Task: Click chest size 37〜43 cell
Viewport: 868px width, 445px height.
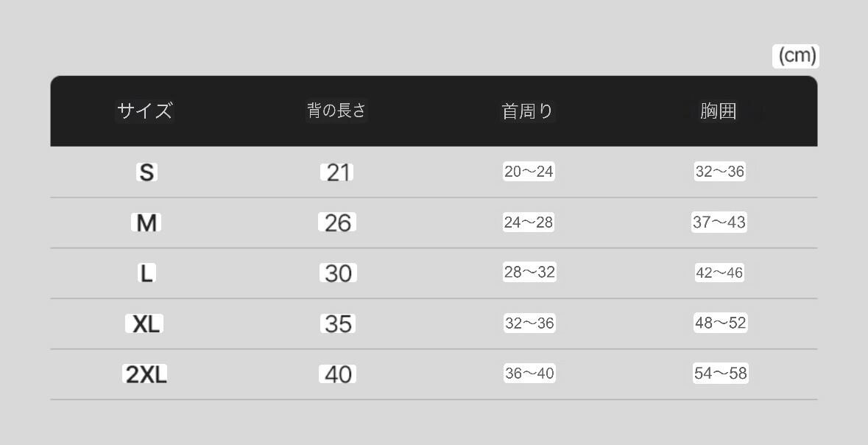Action: coord(719,222)
